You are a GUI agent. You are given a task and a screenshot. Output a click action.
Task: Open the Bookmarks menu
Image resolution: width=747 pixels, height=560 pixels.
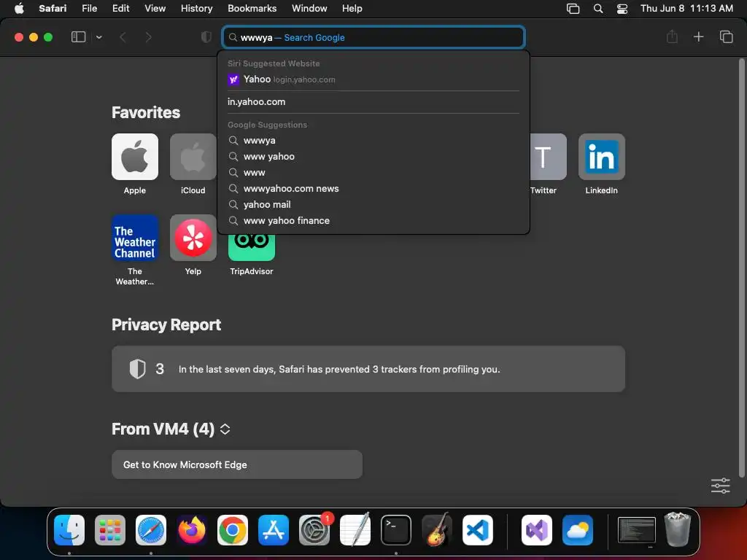pos(252,8)
